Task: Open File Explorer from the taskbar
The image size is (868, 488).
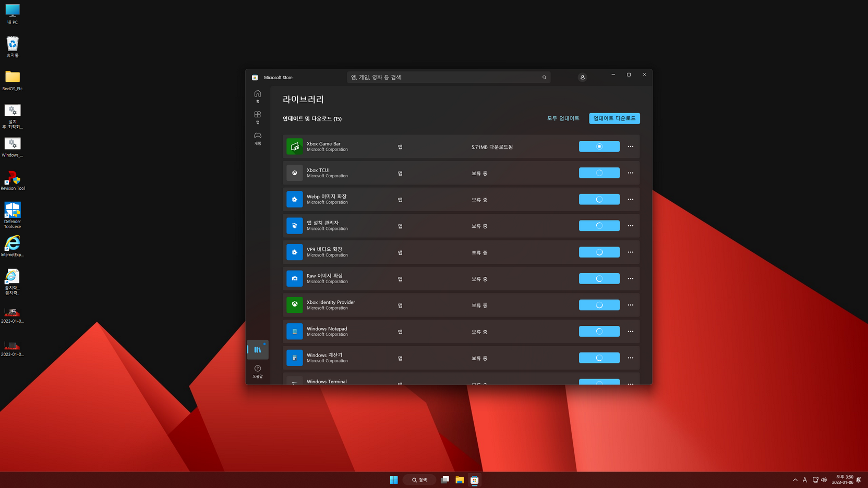Action: 460,480
